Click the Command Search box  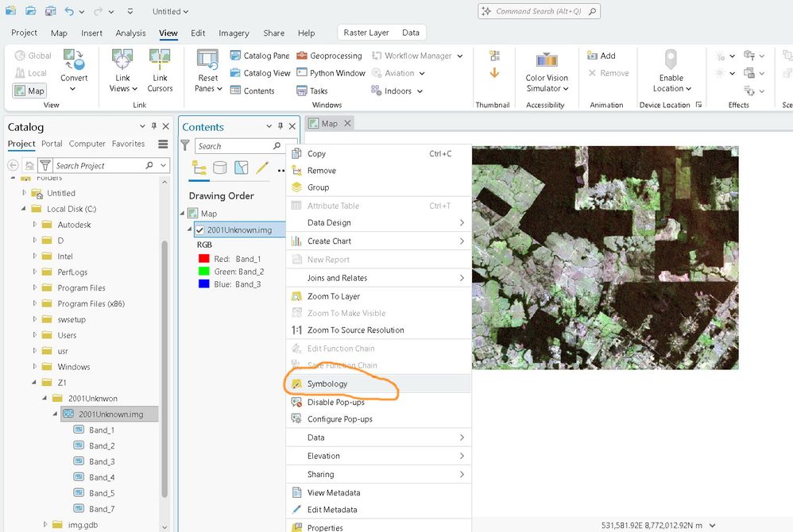[539, 11]
